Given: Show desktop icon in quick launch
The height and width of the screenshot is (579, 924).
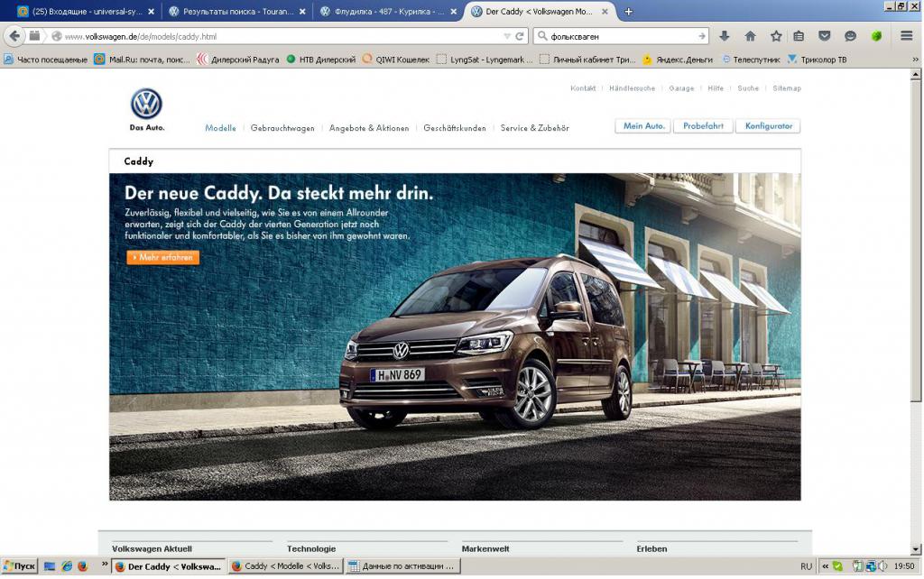Looking at the screenshot, I should pyautogui.click(x=50, y=566).
